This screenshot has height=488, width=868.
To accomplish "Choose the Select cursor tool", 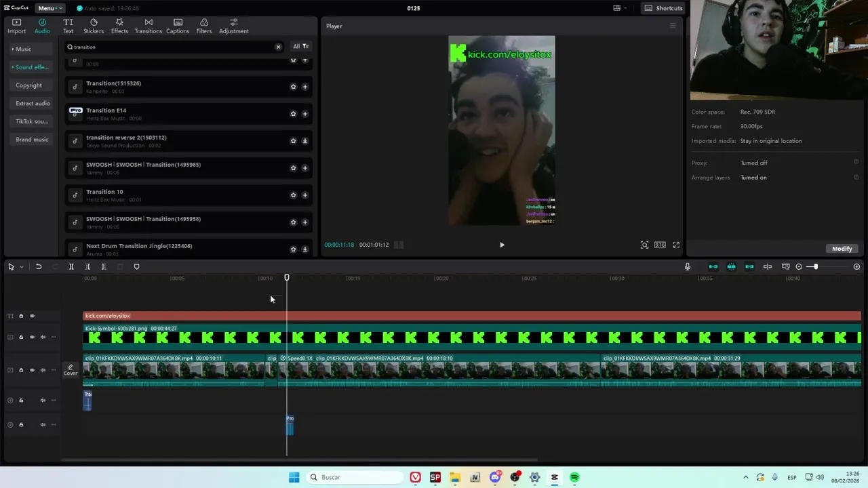I will (x=11, y=267).
